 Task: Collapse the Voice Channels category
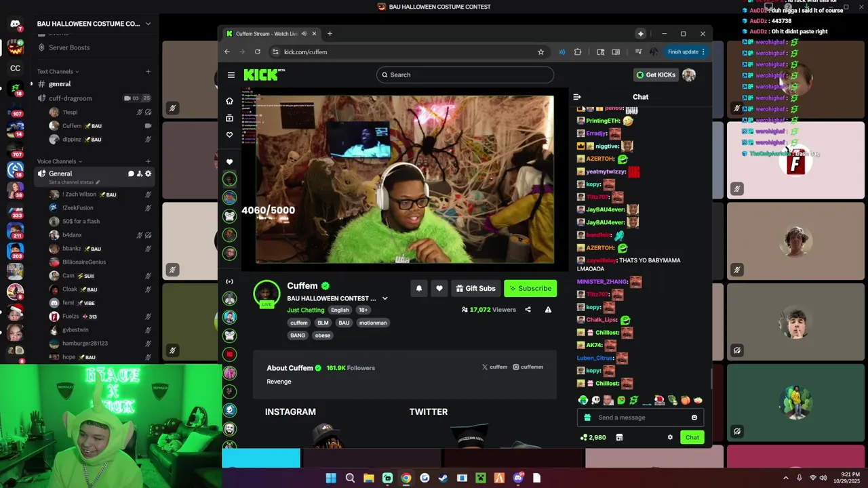click(59, 161)
